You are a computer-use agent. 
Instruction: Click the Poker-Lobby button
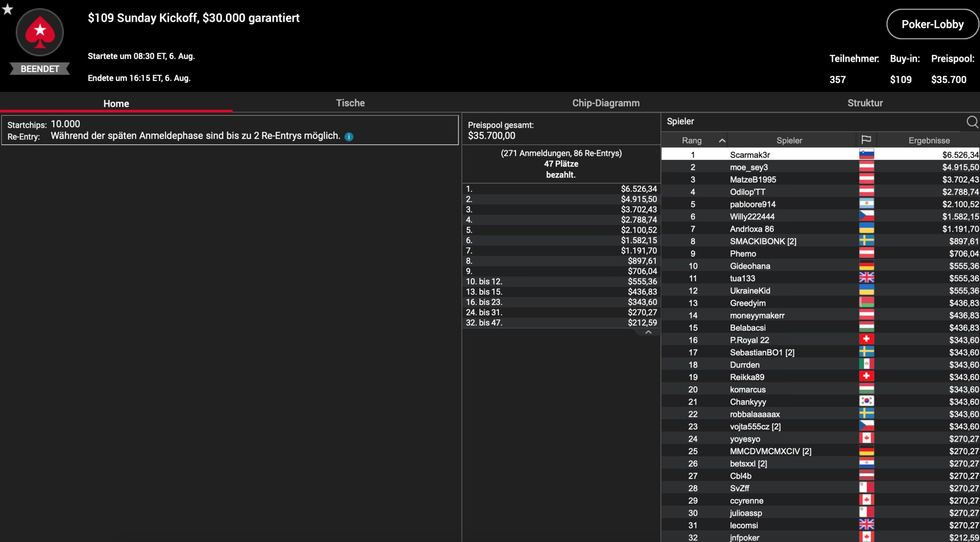click(932, 24)
